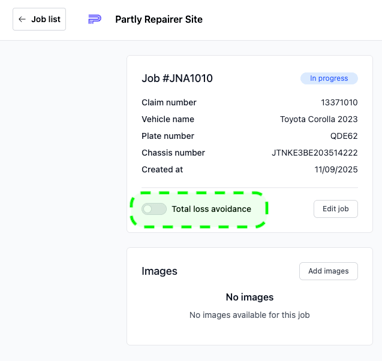Select vehicle name Toyota Corolla 2023
Screen dimensions: 382x361
tap(319, 119)
